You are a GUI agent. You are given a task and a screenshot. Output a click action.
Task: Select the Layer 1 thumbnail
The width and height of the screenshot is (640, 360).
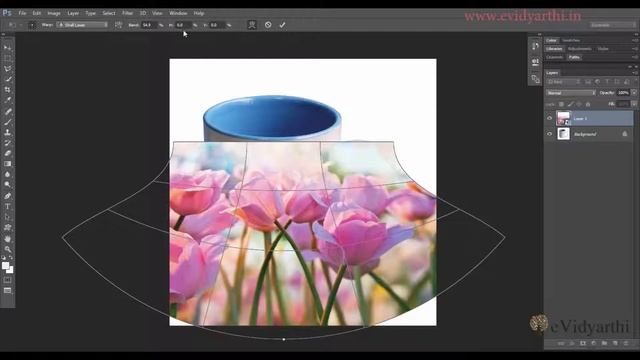click(563, 118)
